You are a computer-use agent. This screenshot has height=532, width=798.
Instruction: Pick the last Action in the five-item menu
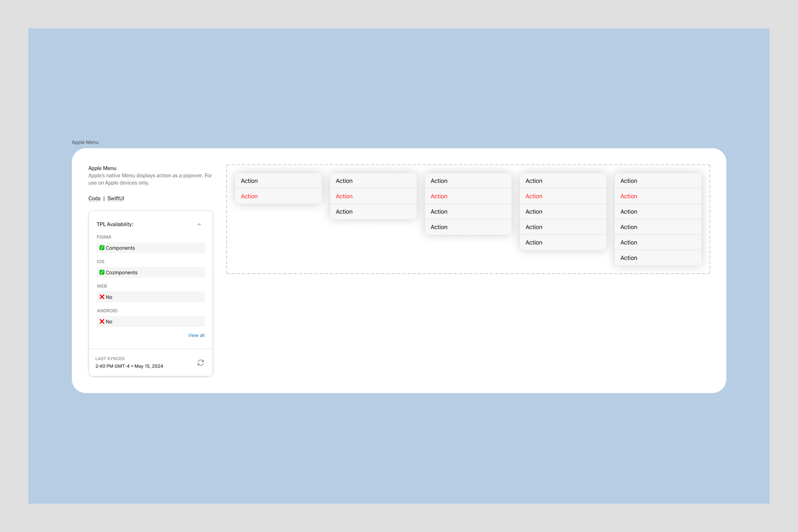[x=563, y=243]
